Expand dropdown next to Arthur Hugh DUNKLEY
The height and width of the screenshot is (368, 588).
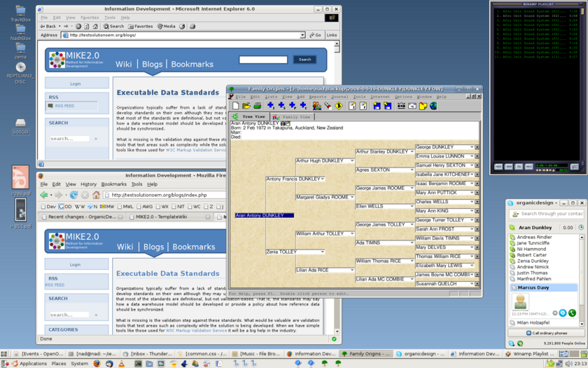coord(352,161)
